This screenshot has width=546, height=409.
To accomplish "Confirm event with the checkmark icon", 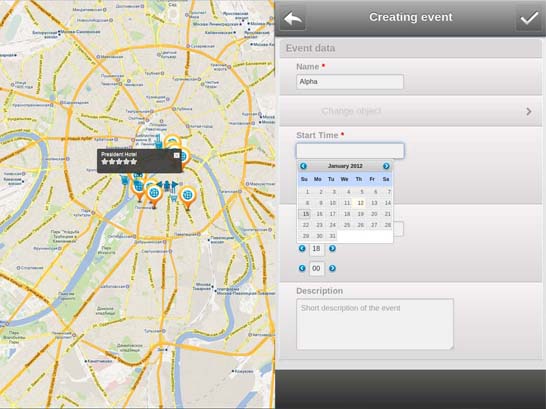I will tap(529, 18).
